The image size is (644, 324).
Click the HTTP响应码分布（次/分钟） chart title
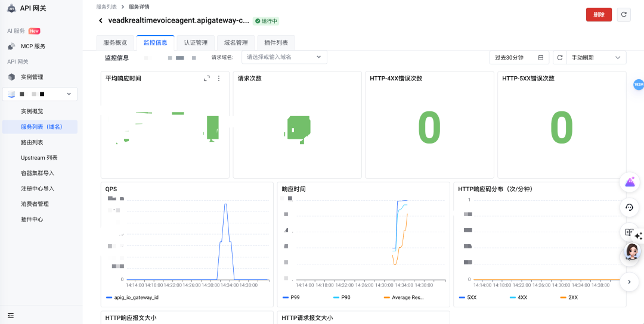pyautogui.click(x=496, y=189)
